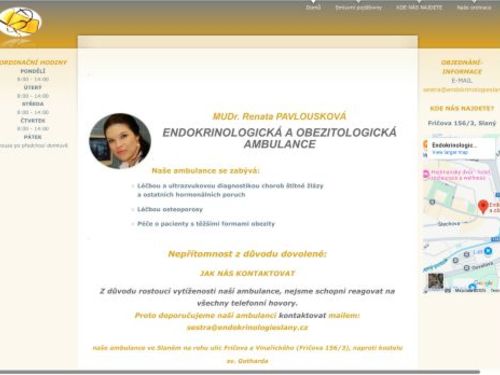The height and width of the screenshot is (375, 500).
Task: Open the Naše ordinace menu item
Action: tap(474, 7)
